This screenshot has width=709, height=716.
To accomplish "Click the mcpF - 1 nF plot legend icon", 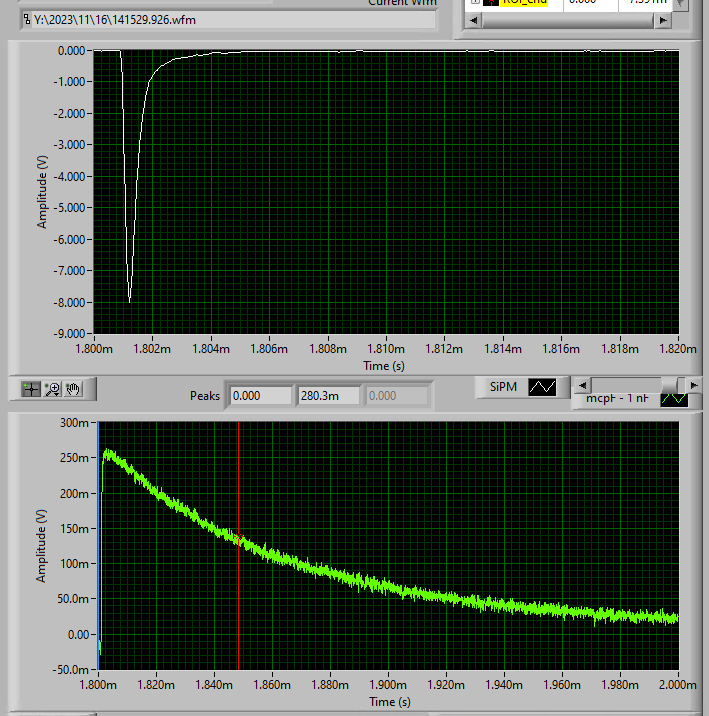I will coord(674,398).
